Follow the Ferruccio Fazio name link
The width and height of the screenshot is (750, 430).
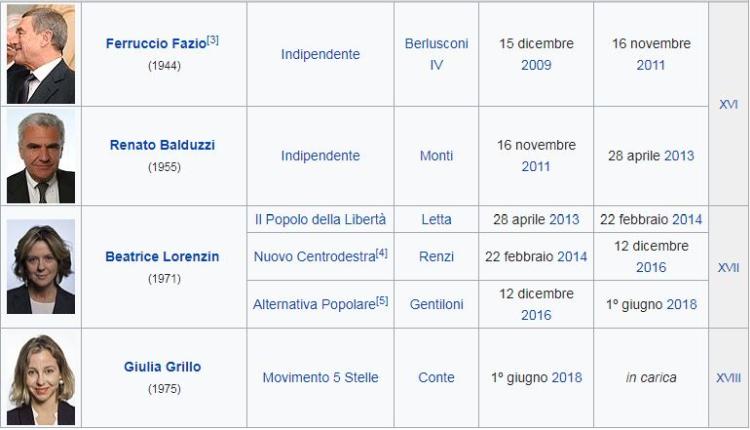156,44
